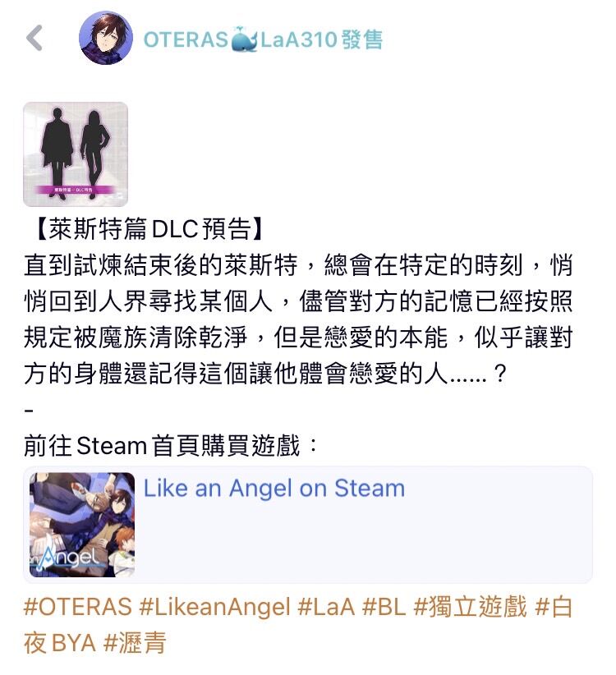Screen dimensions: 616x675
Task: Tap the #LaA hashtag
Action: pyautogui.click(x=326, y=607)
